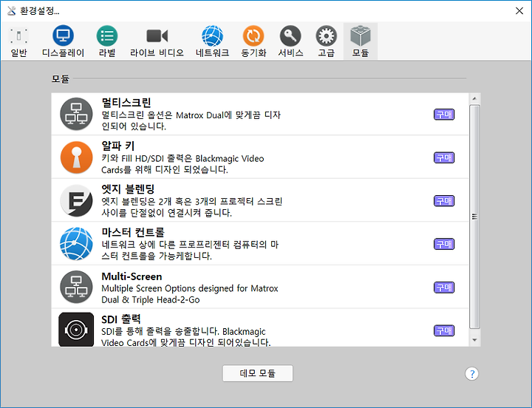Click the module list scroll up arrow
The height and width of the screenshot is (408, 532).
(x=474, y=99)
